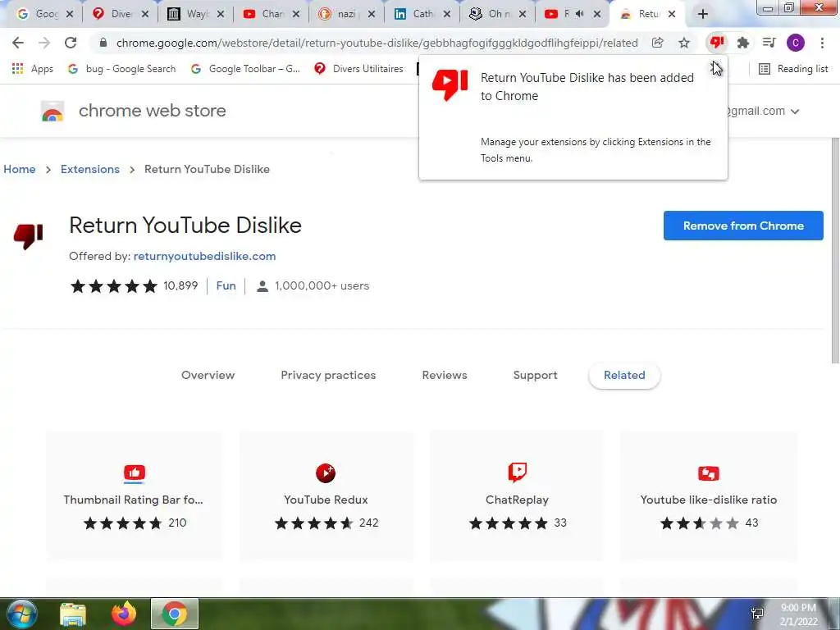This screenshot has width=840, height=630.
Task: Click Remove from Chrome button
Action: [743, 226]
